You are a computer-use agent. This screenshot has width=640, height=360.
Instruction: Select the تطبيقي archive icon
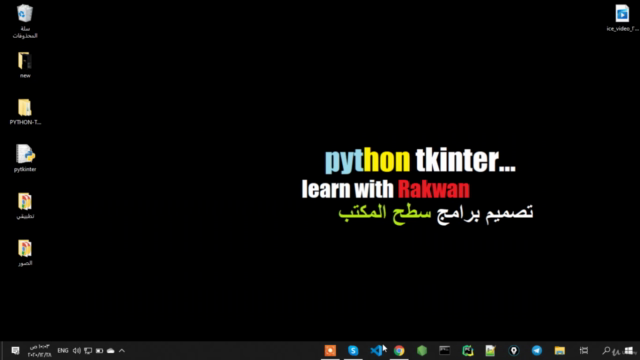point(25,206)
